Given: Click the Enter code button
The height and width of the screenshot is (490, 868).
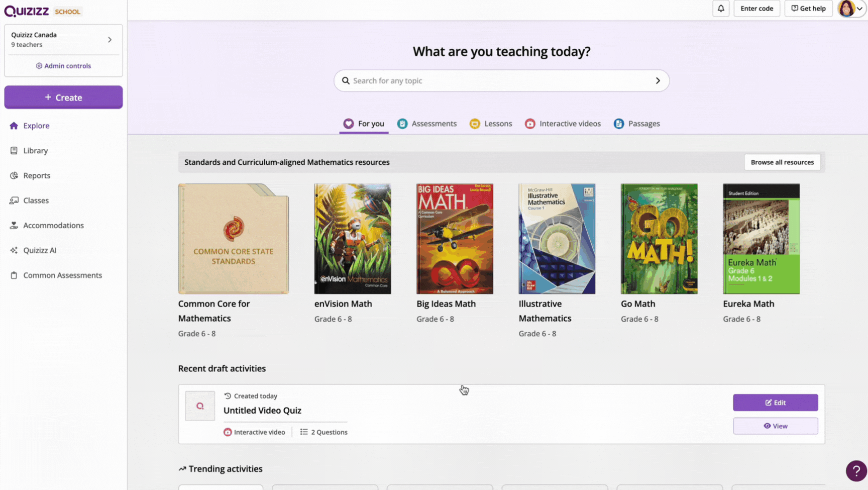Looking at the screenshot, I should (x=756, y=9).
